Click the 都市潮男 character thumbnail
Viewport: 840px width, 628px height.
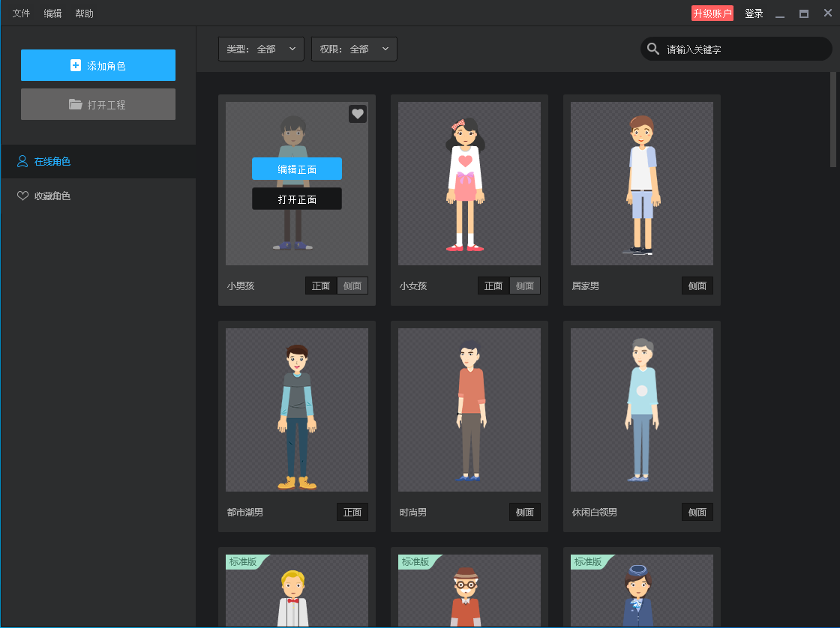pyautogui.click(x=297, y=410)
